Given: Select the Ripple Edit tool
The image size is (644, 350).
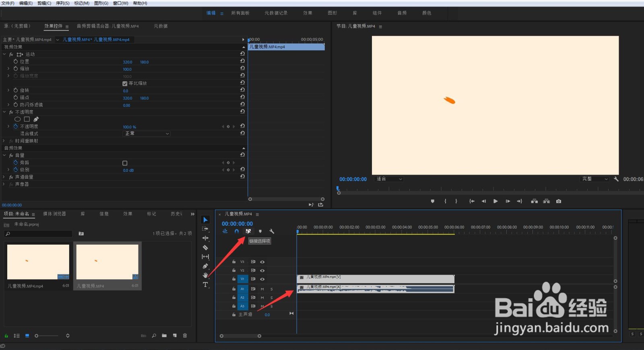Looking at the screenshot, I should (x=205, y=238).
